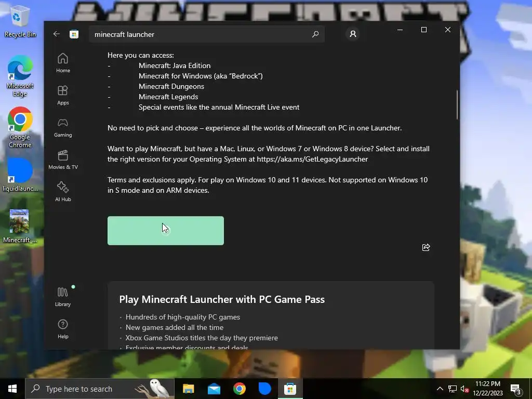Open the notification center icon

coord(516,389)
